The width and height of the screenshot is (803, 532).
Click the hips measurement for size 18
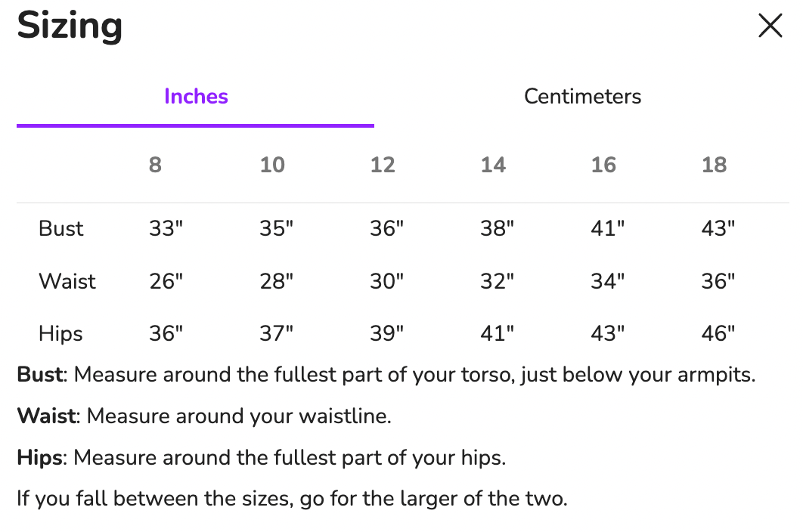(x=718, y=333)
